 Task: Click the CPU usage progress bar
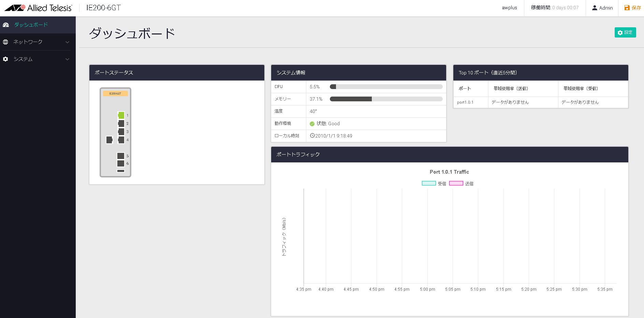[x=386, y=87]
